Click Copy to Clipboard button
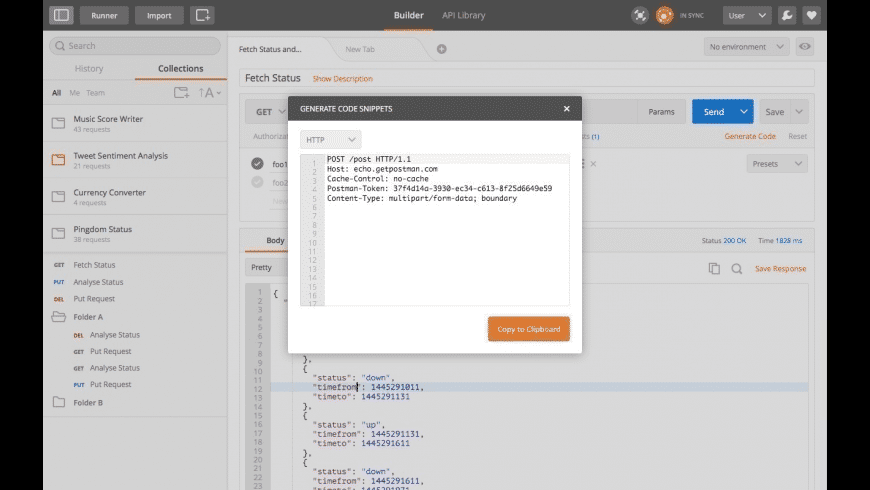Screen dimensions: 870x490 pyautogui.click(x=528, y=329)
